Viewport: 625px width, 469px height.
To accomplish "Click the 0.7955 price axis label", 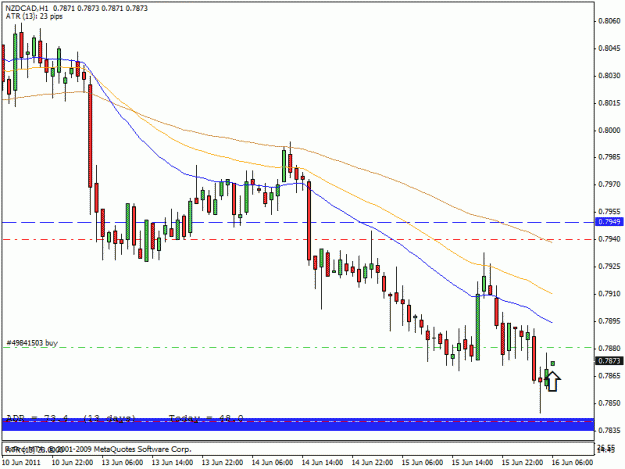I will pyautogui.click(x=610, y=211).
